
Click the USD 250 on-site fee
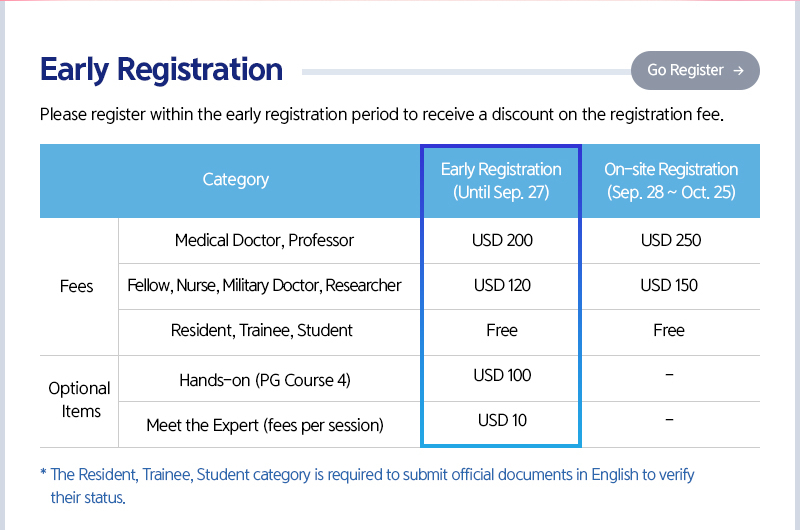(x=671, y=240)
